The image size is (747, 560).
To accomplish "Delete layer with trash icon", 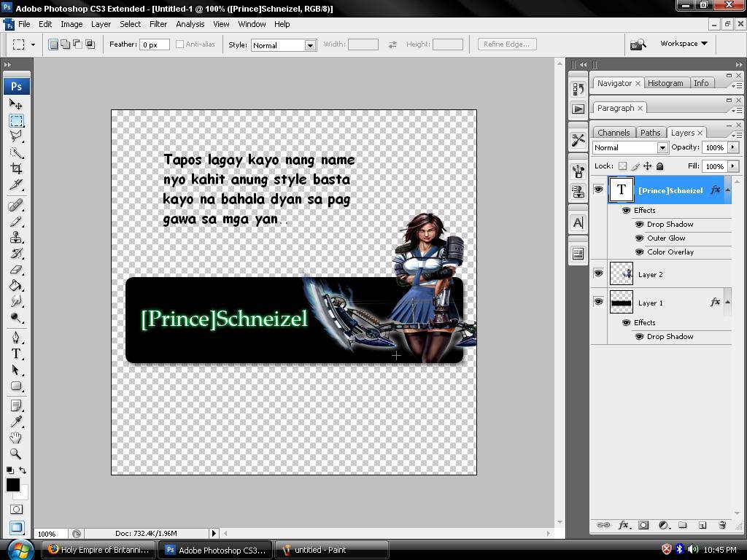I will point(722,525).
